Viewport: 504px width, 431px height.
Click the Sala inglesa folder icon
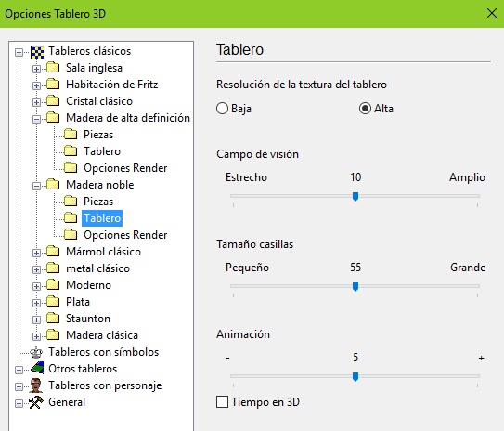click(53, 67)
